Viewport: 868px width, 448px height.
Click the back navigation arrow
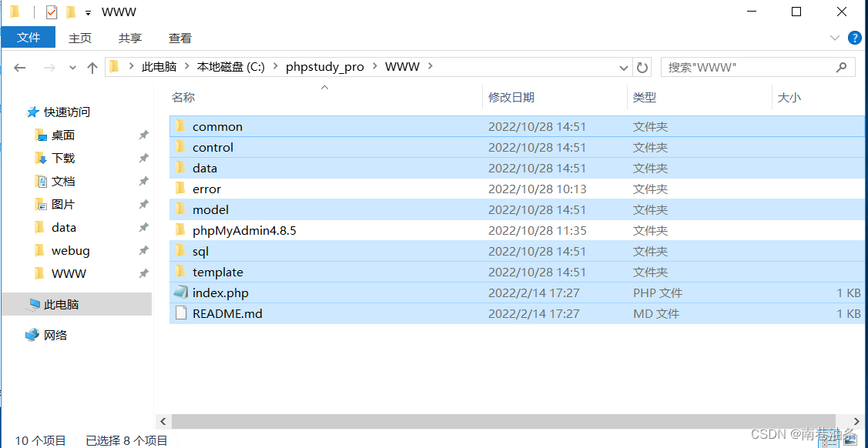[19, 68]
